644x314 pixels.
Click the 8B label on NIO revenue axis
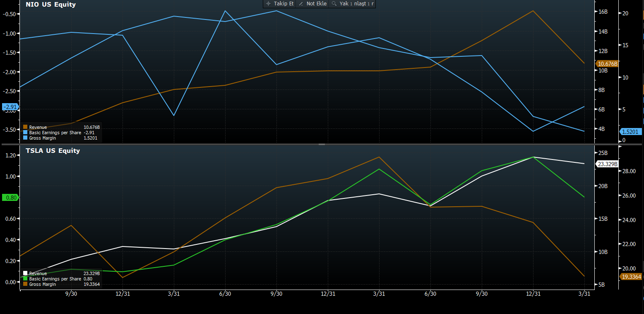point(603,90)
